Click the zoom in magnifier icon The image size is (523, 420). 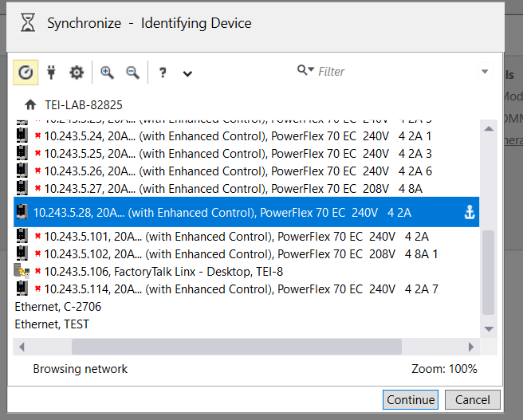(107, 73)
